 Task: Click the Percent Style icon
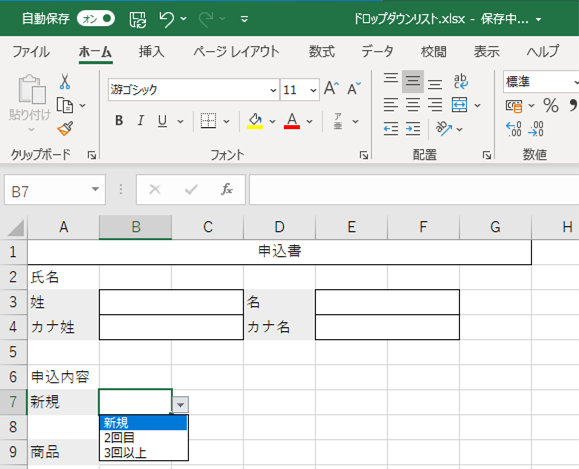coord(551,106)
